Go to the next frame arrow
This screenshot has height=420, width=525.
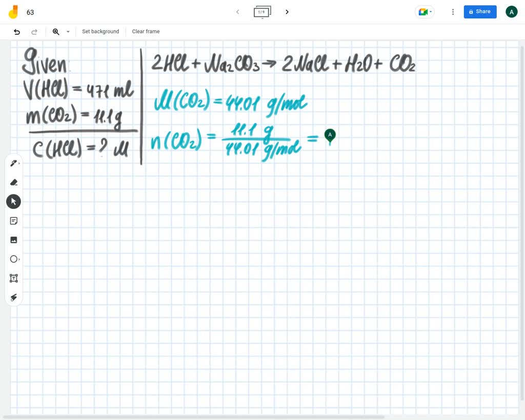[x=287, y=12]
